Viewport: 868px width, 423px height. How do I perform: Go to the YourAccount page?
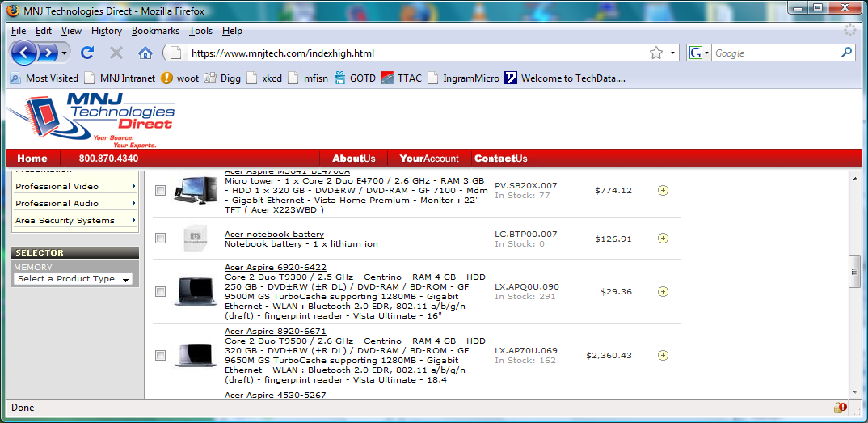429,159
